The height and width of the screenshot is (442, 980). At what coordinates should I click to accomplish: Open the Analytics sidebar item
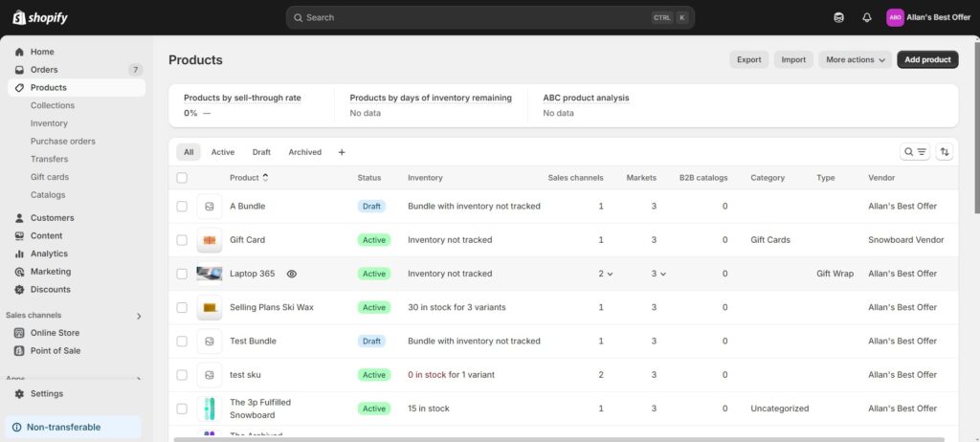(49, 254)
